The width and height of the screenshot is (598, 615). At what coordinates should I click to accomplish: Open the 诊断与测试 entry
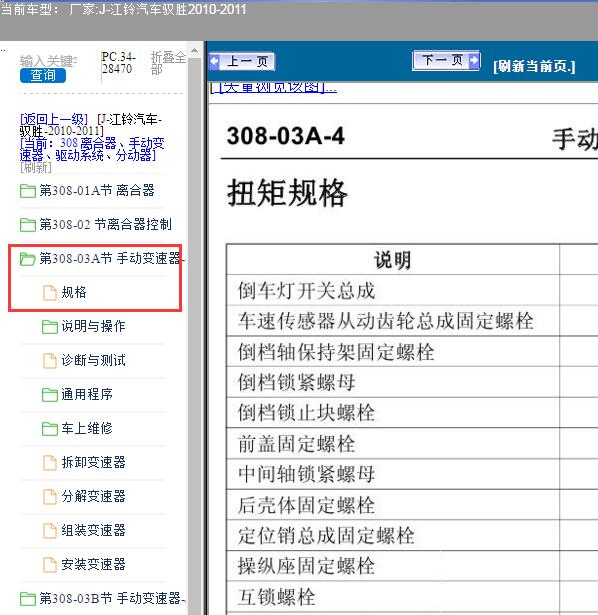93,360
